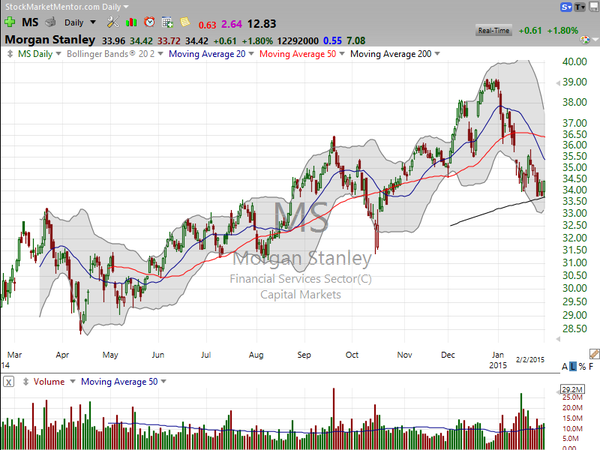Click the 12.83 value

click(x=261, y=24)
